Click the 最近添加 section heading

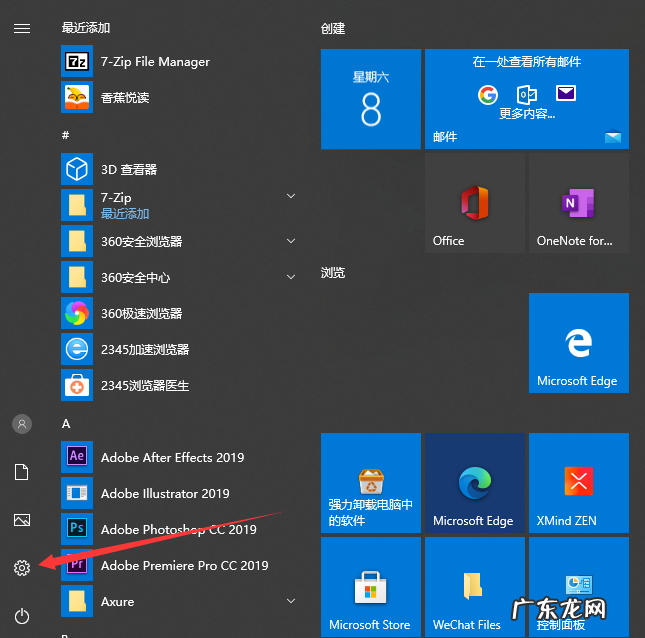(86, 28)
